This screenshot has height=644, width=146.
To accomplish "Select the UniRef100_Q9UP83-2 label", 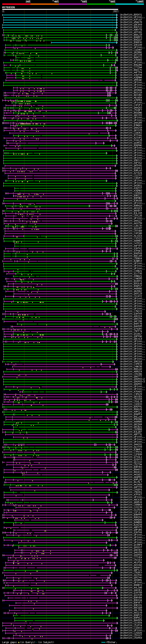I will pos(132,379).
